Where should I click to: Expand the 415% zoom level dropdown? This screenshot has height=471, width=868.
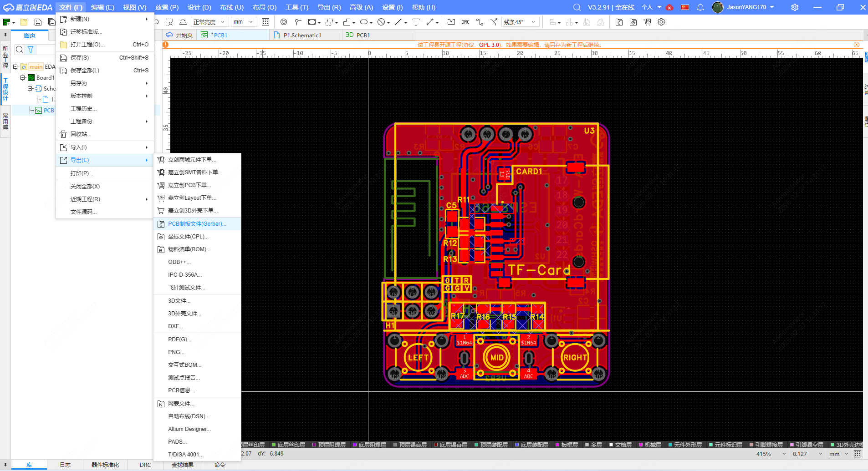(784, 454)
